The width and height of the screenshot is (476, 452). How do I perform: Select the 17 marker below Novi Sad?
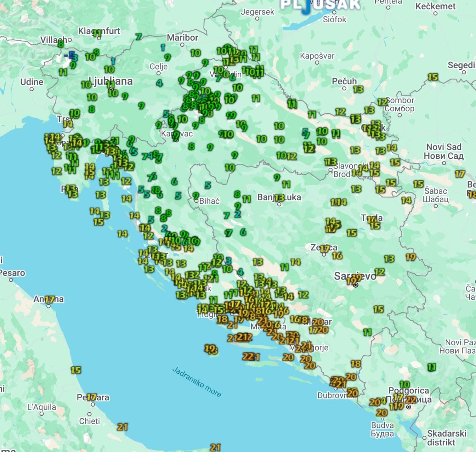tap(460, 174)
